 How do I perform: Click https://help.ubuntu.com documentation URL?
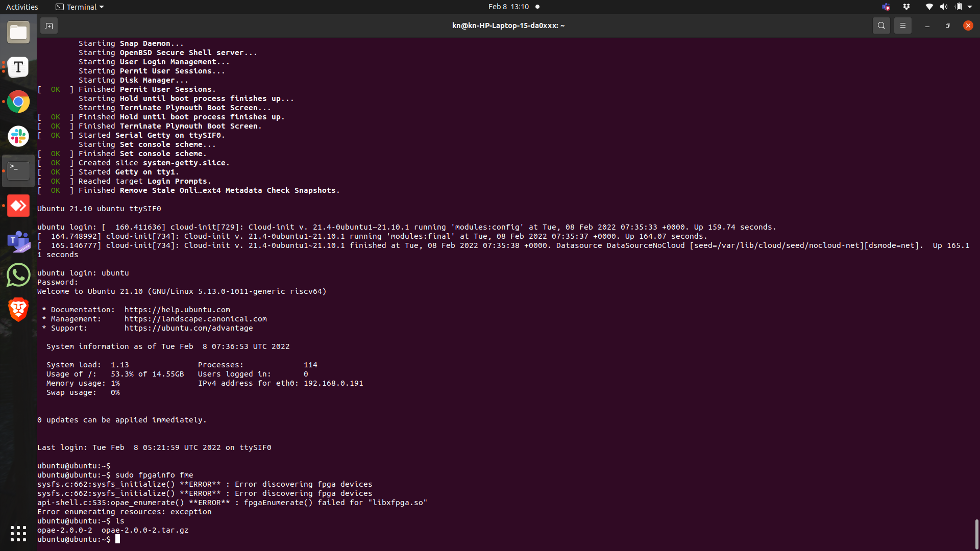(177, 310)
